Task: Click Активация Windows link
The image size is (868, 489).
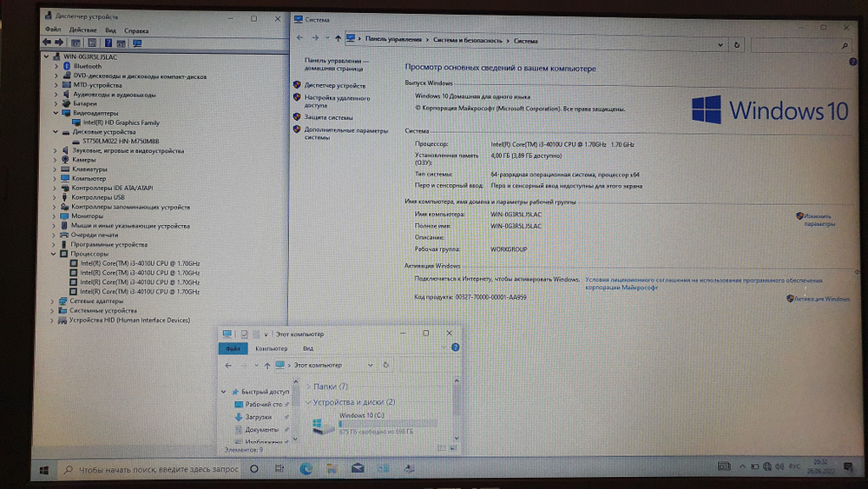Action: [822, 299]
